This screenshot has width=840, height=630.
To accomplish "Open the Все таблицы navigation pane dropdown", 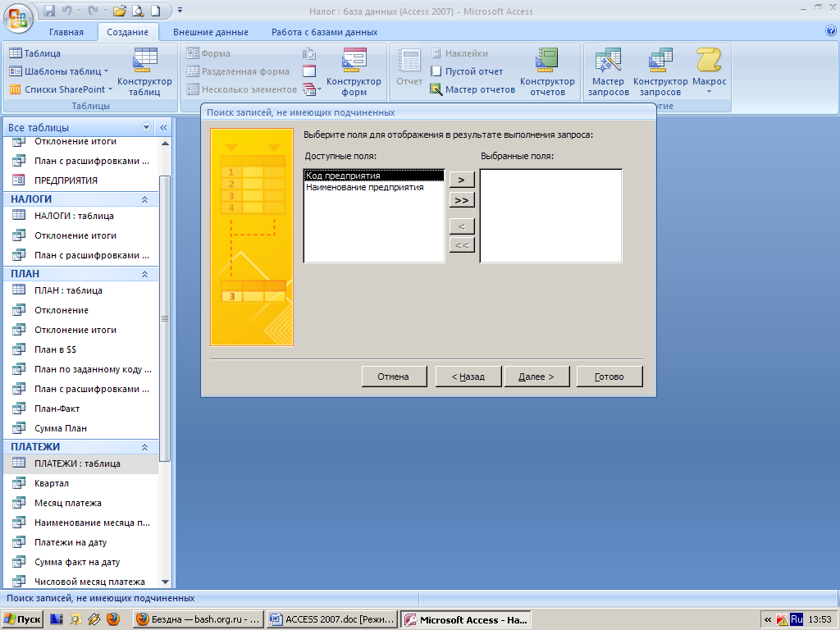I will tap(146, 127).
